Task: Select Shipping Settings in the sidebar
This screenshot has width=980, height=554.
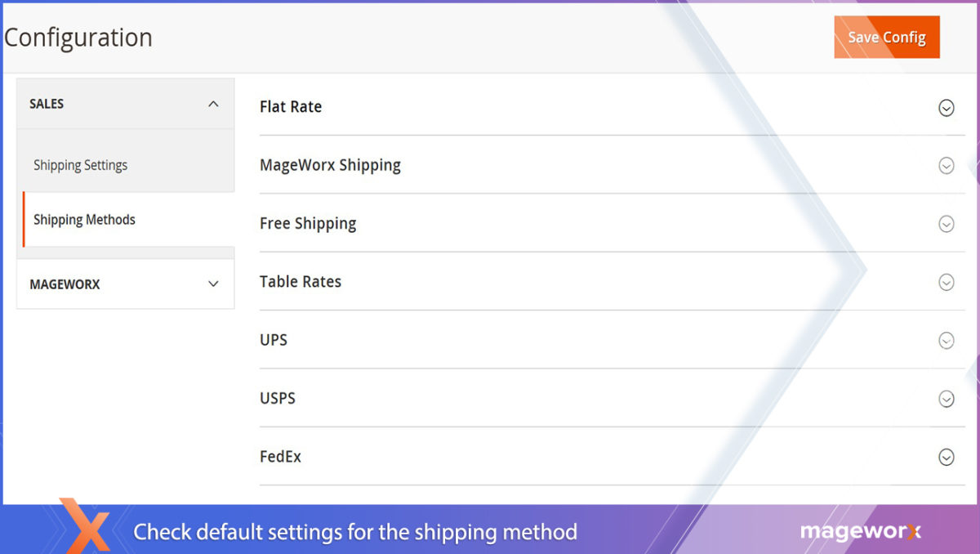Action: coord(80,164)
